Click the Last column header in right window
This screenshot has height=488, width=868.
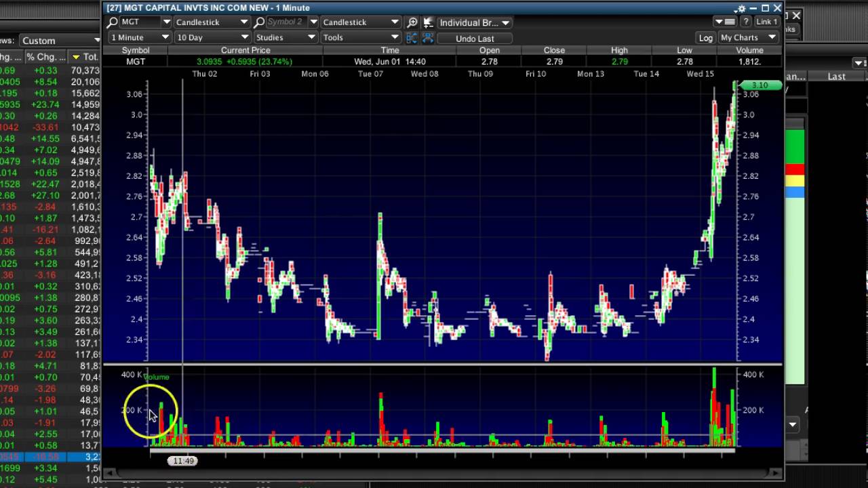click(x=836, y=76)
